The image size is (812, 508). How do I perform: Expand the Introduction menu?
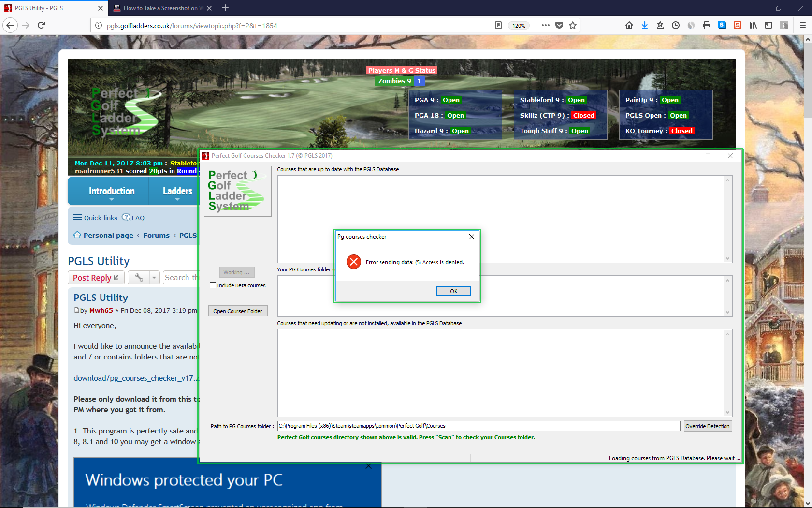(112, 192)
